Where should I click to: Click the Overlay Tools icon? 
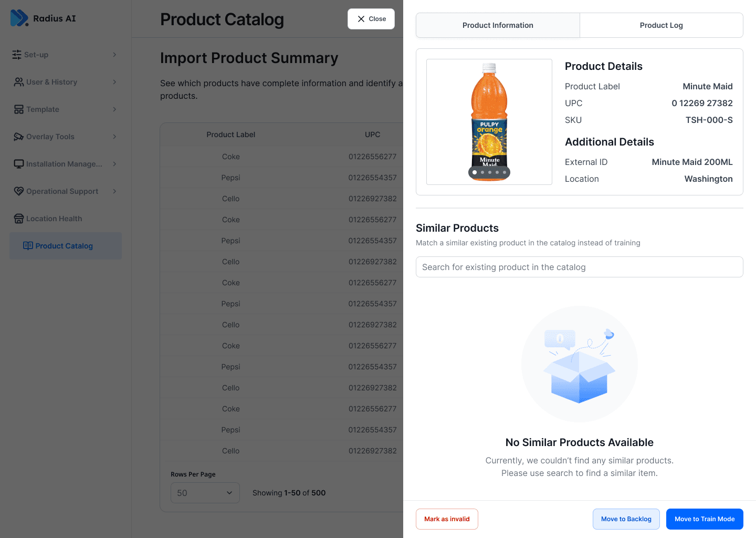18,137
